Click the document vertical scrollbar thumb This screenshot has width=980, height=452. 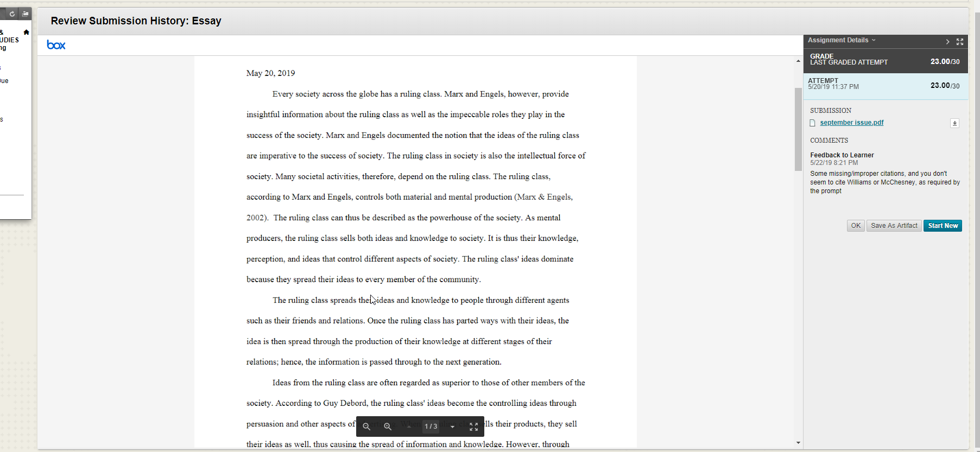798,129
